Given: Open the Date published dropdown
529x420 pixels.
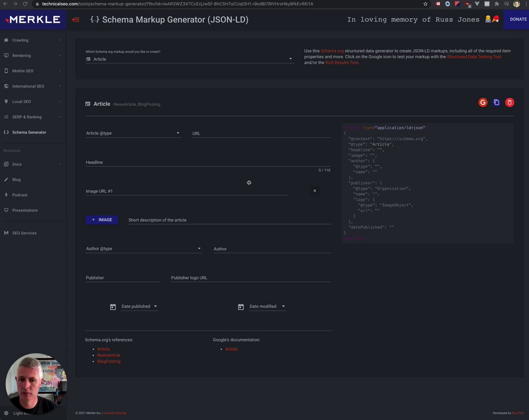Looking at the screenshot, I should coord(140,306).
